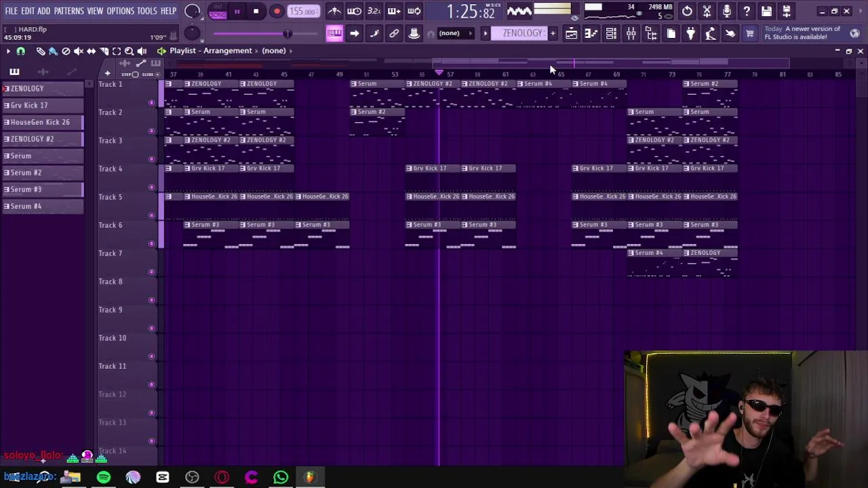Open the EDIT menu
The image size is (868, 488).
27,12
